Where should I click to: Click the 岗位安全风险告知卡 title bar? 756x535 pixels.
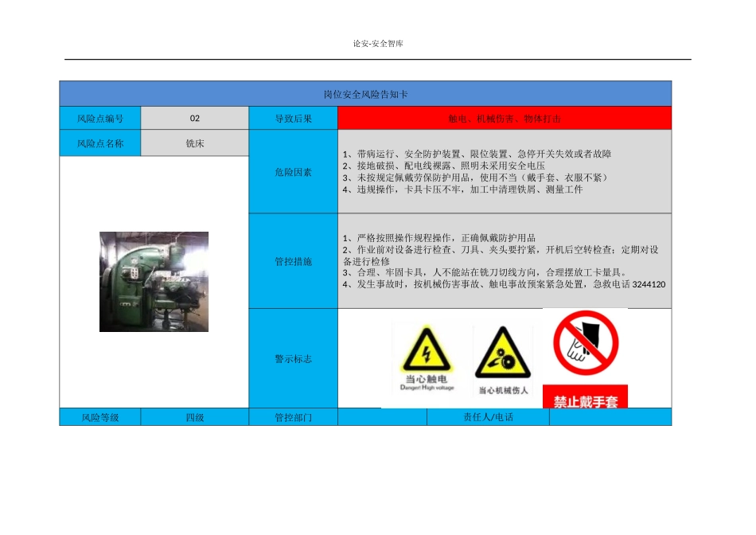366,92
